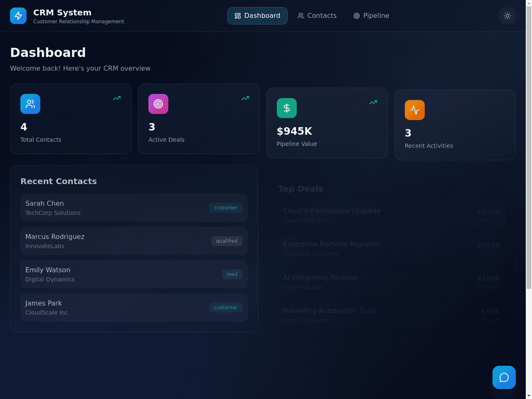Click the customer badge for Sarah Chen
This screenshot has width=532, height=399.
point(226,208)
